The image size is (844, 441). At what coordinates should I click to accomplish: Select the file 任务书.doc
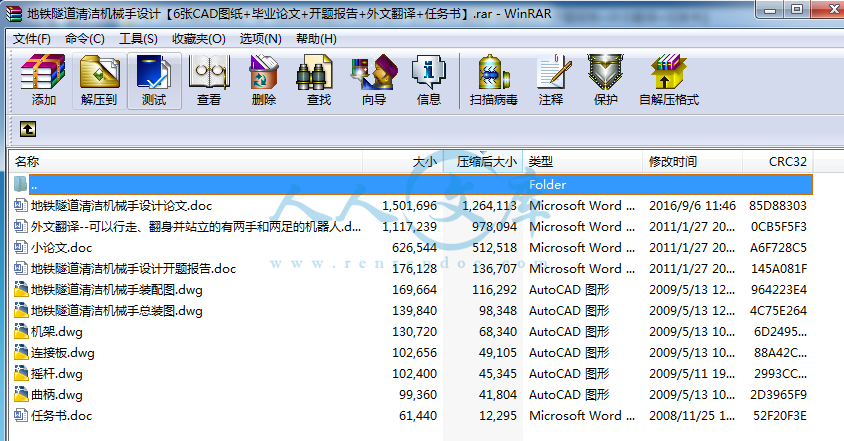point(61,415)
